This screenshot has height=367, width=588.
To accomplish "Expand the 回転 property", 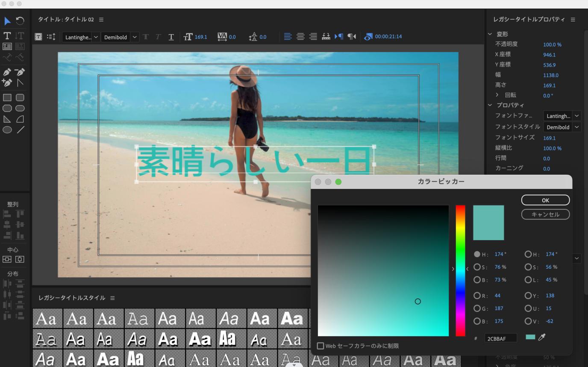I will coord(497,95).
